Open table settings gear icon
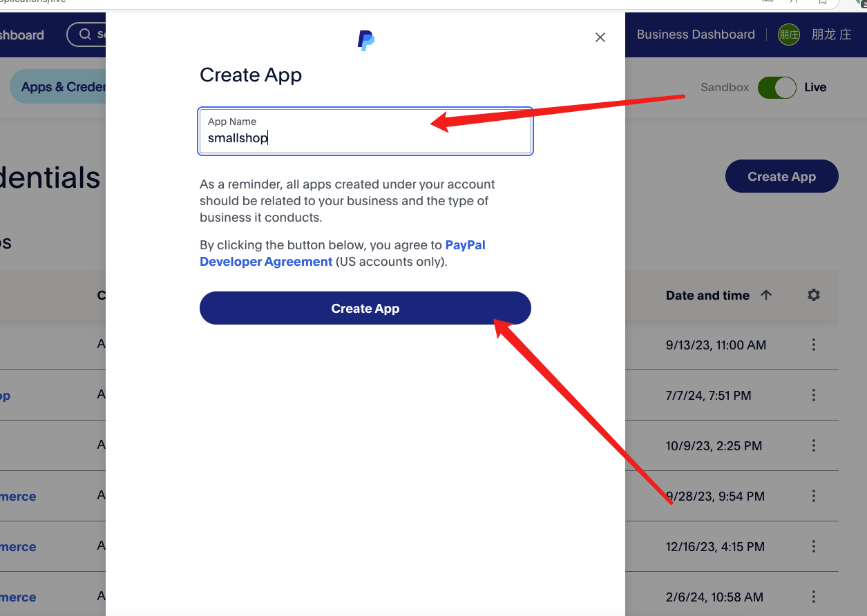 [x=814, y=295]
